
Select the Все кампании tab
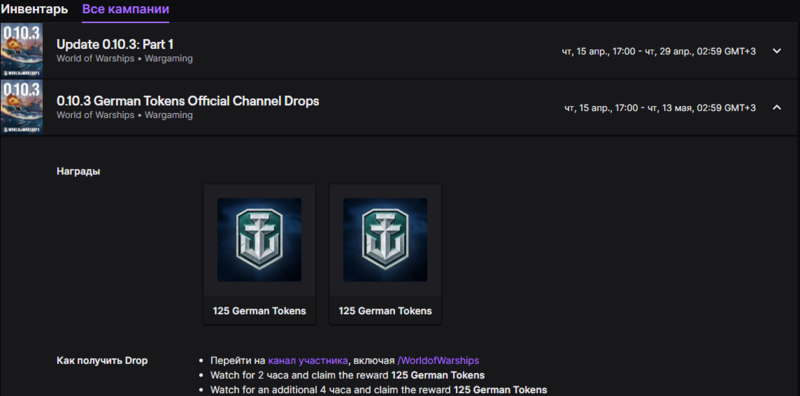point(126,9)
